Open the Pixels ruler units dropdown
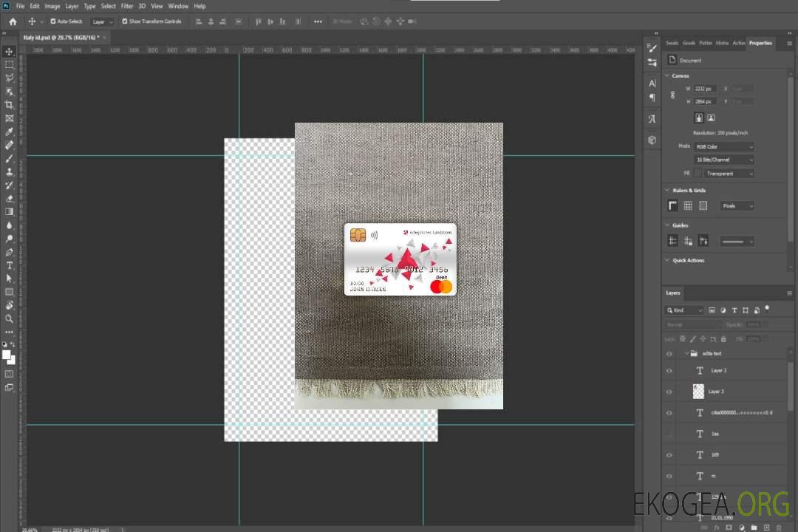The width and height of the screenshot is (798, 532). point(737,205)
